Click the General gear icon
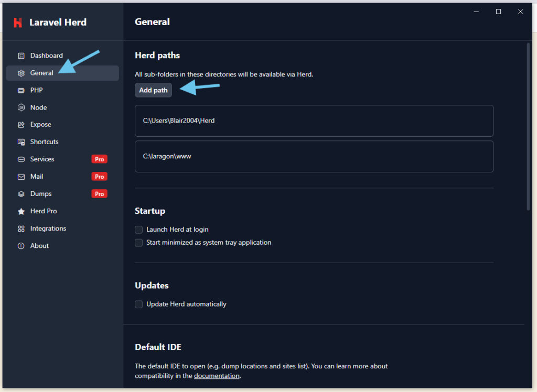This screenshot has height=392, width=537. click(21, 73)
